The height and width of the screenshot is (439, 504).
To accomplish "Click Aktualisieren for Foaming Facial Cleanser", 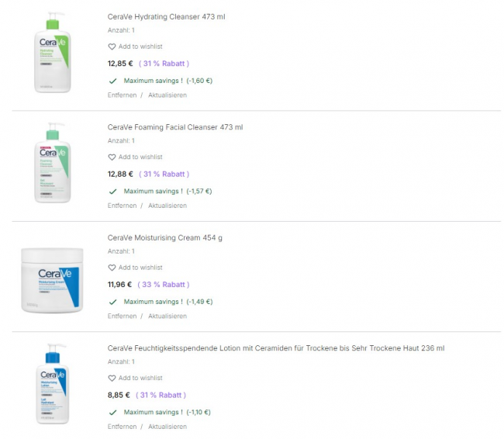I will coord(167,206).
